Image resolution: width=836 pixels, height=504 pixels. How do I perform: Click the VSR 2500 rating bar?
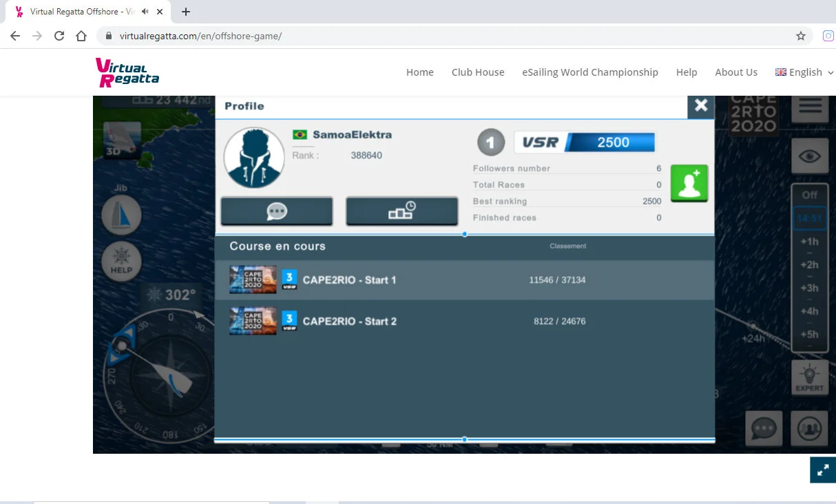click(585, 143)
